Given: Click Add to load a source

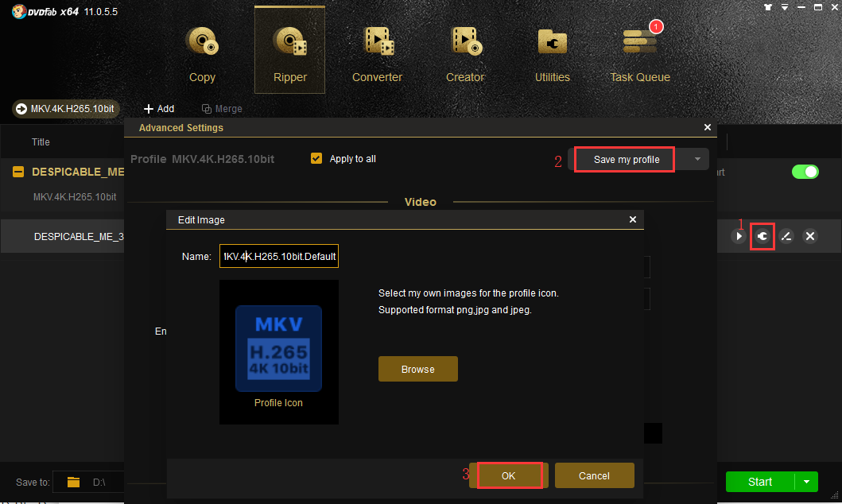Looking at the screenshot, I should click(159, 109).
